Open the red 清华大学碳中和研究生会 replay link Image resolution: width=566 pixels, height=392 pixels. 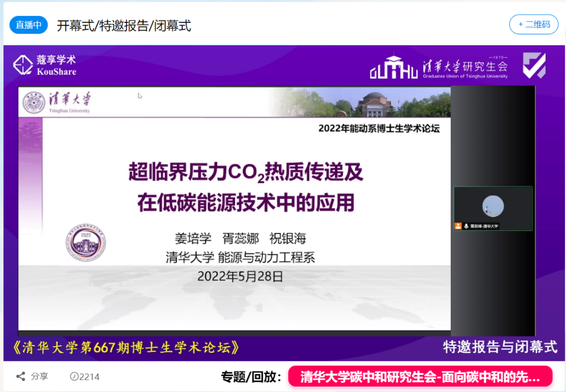click(420, 377)
